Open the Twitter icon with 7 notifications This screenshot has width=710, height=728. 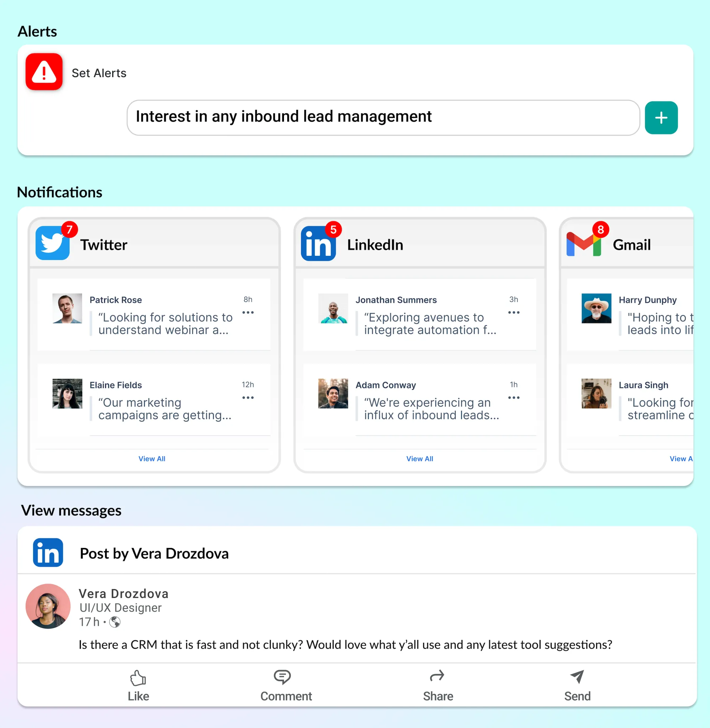point(53,243)
